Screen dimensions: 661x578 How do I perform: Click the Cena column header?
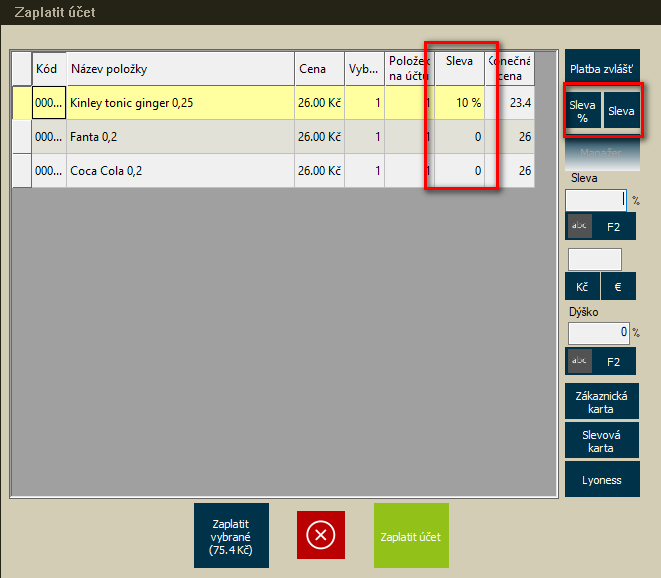(318, 69)
